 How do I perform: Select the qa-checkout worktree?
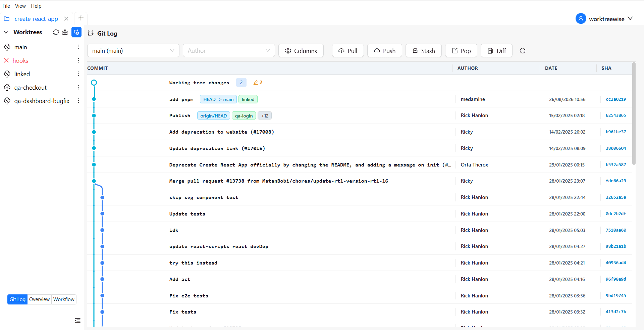point(31,88)
